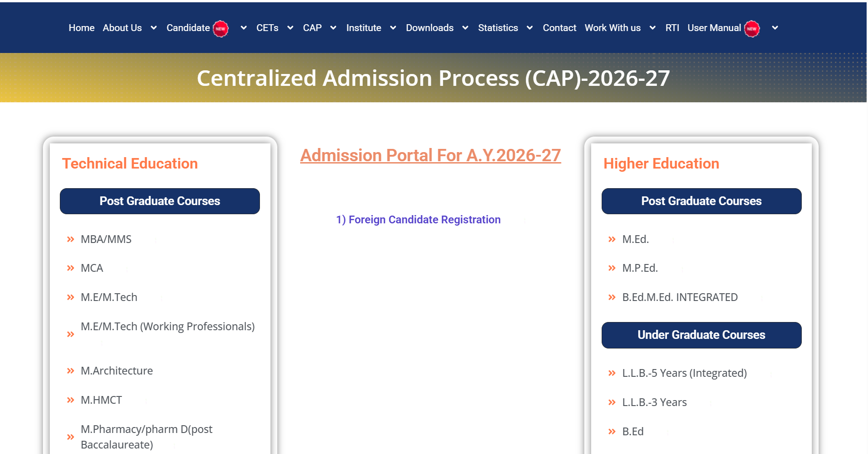Open the Work With us menu

click(613, 28)
